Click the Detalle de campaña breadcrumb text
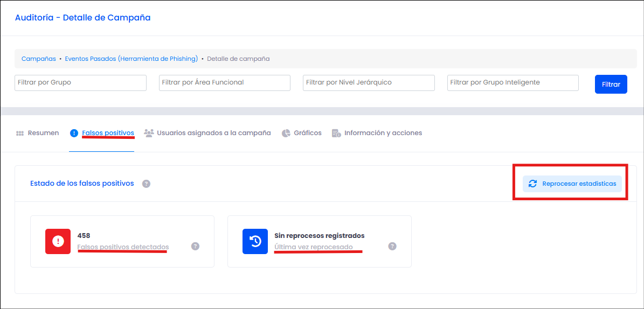The width and height of the screenshot is (644, 309). 238,59
